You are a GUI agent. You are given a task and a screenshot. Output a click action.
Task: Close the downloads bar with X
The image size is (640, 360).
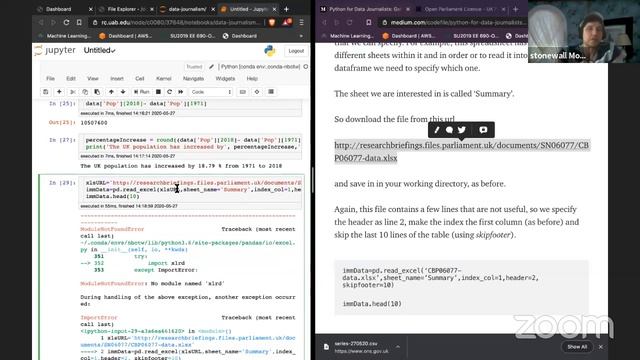[601, 347]
